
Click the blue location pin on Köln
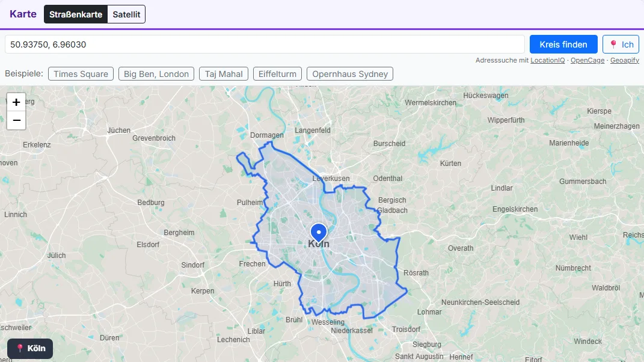[x=319, y=233]
